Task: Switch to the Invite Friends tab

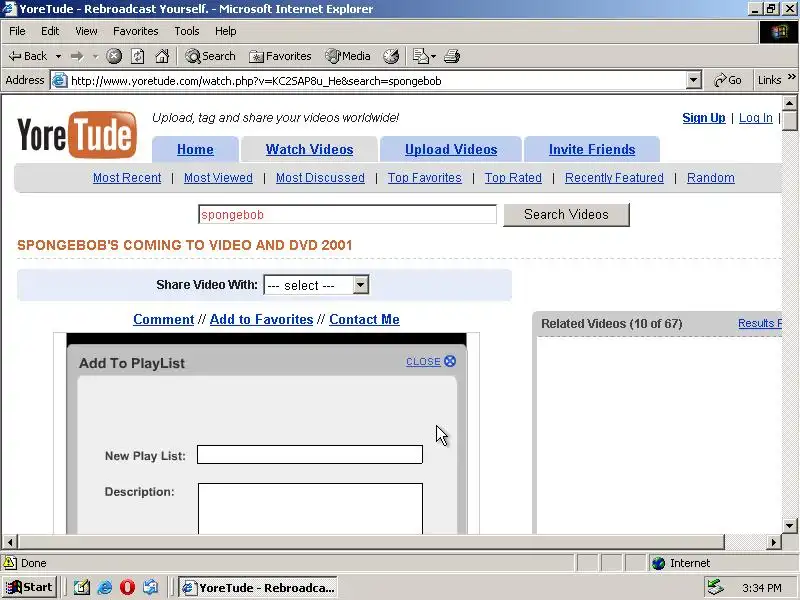Action: click(x=592, y=149)
